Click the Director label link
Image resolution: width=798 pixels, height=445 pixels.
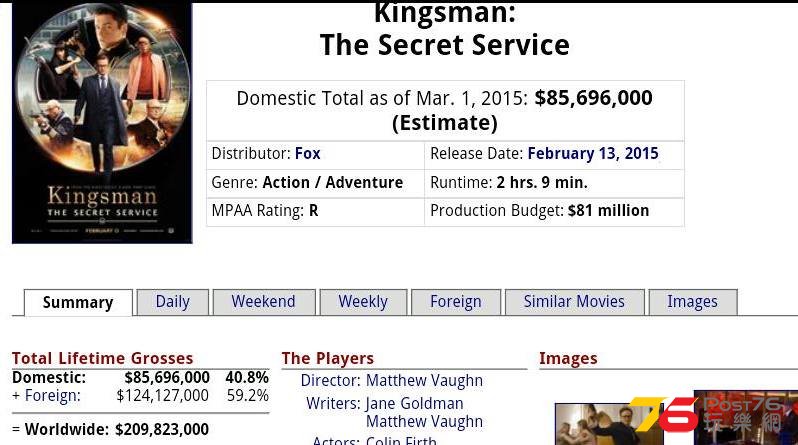330,380
